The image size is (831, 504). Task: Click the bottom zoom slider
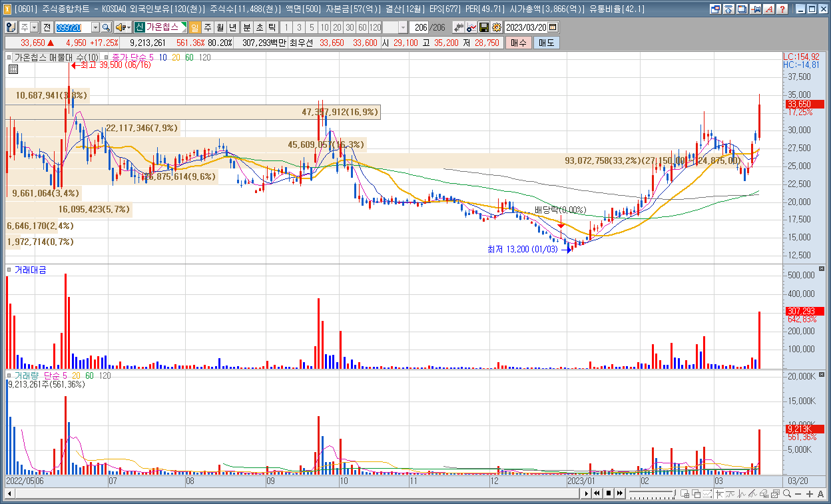click(x=653, y=493)
